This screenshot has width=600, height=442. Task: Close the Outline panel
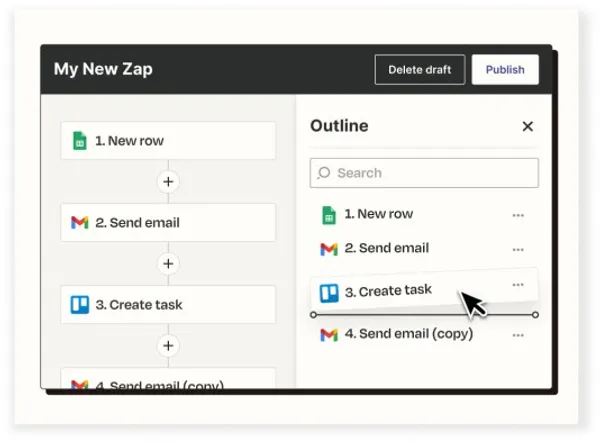528,126
